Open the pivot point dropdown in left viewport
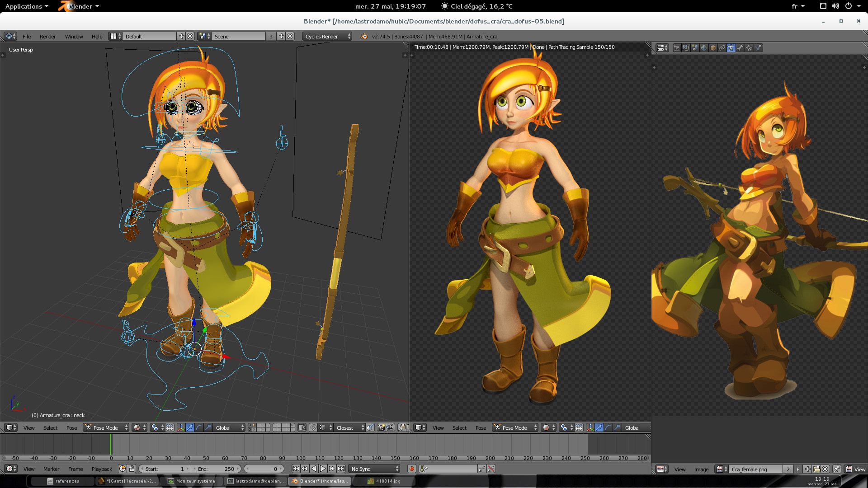 (157, 427)
